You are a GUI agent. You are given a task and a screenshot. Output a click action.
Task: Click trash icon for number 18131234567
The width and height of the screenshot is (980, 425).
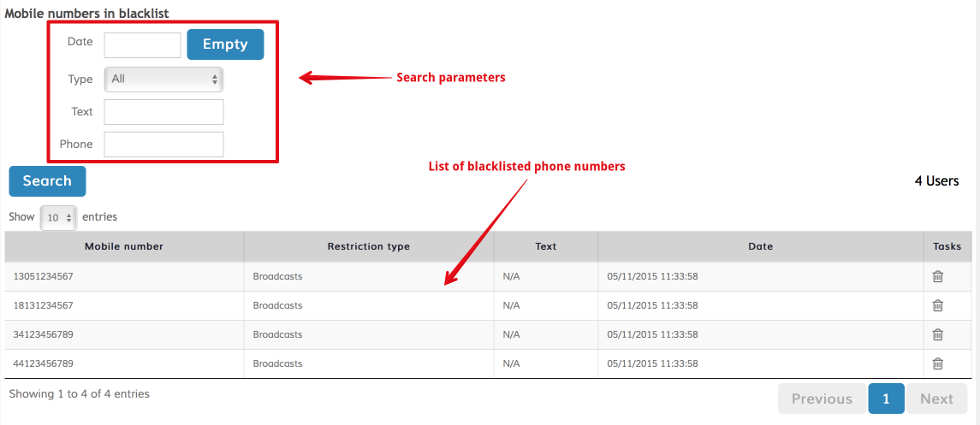[x=937, y=305]
